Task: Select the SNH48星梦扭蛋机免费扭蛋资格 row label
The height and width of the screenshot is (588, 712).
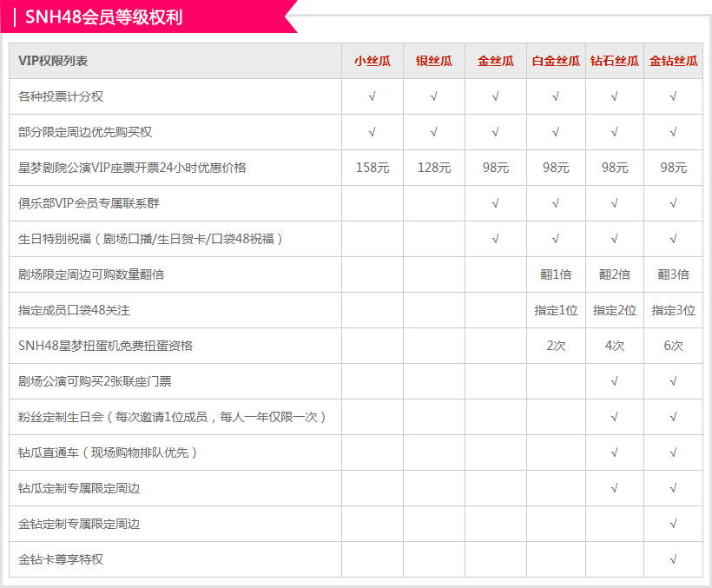Action: pos(105,346)
